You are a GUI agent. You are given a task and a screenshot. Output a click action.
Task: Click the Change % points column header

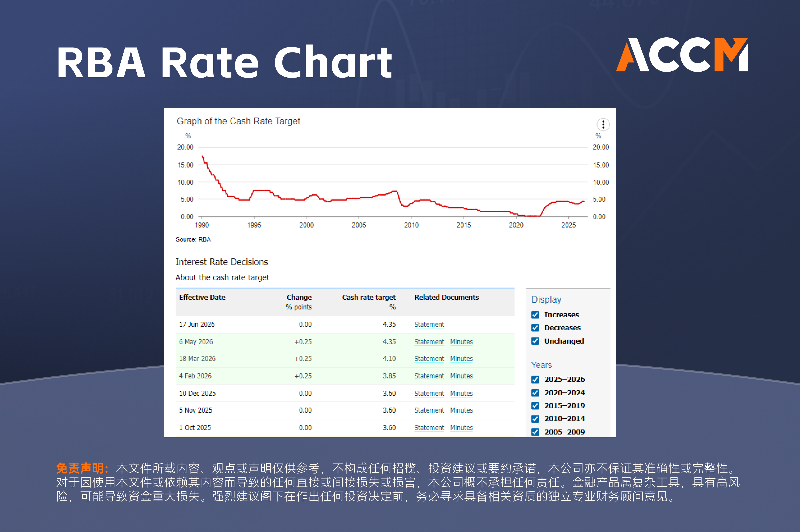point(299,302)
